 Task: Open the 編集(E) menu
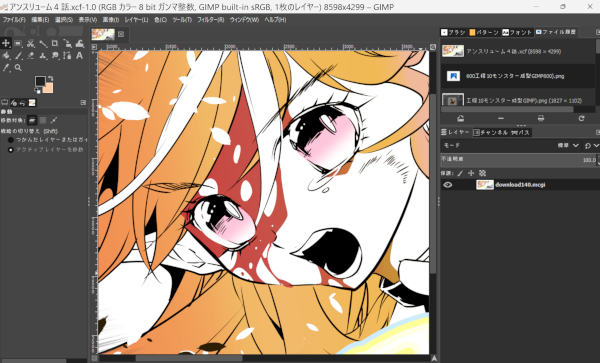click(x=40, y=20)
